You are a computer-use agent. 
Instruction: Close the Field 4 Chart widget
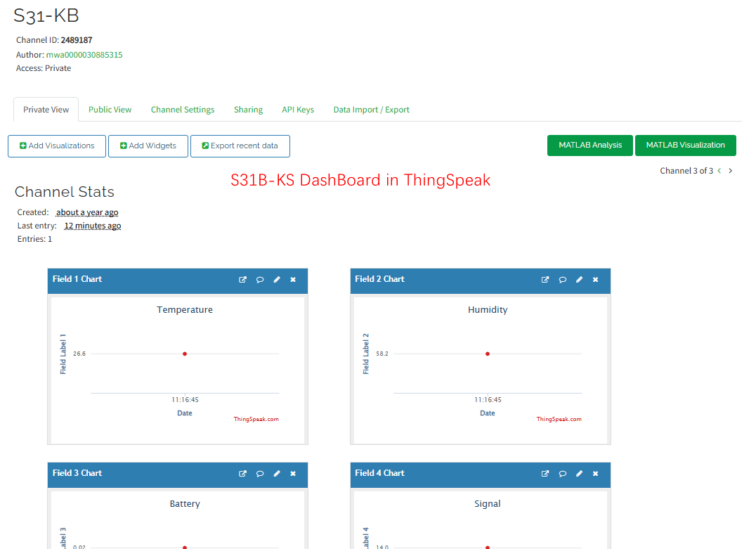coord(596,474)
